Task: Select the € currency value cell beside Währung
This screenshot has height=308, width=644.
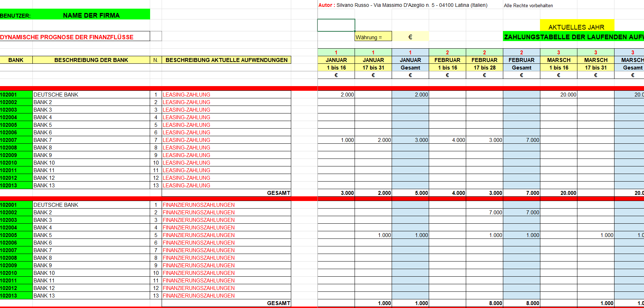Action: click(x=410, y=37)
